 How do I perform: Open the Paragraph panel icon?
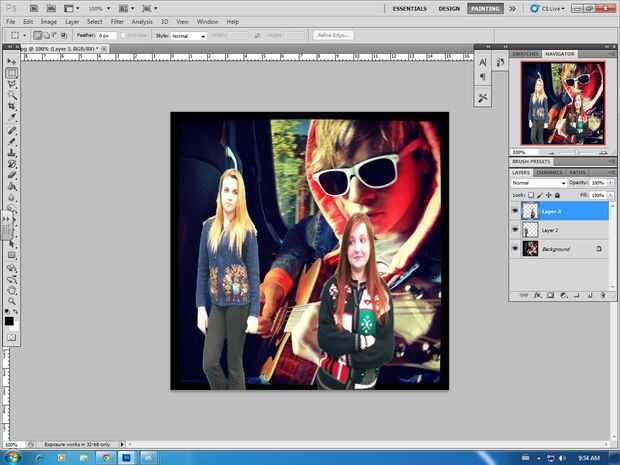click(x=483, y=77)
